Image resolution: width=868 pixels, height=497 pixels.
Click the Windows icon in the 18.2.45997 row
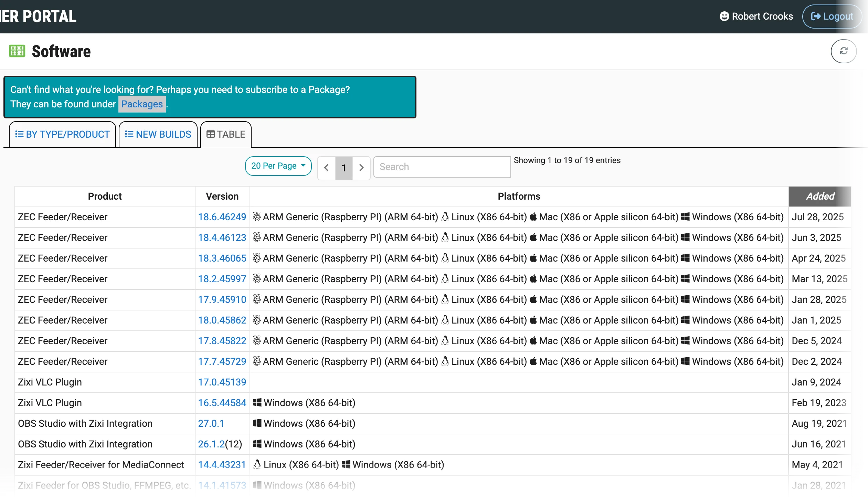[685, 278]
